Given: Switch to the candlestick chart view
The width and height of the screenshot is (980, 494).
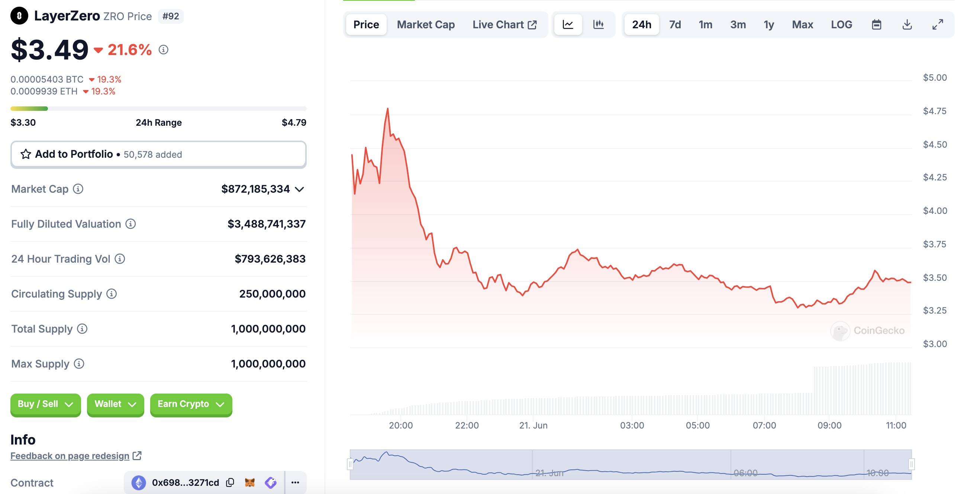Looking at the screenshot, I should pyautogui.click(x=598, y=25).
